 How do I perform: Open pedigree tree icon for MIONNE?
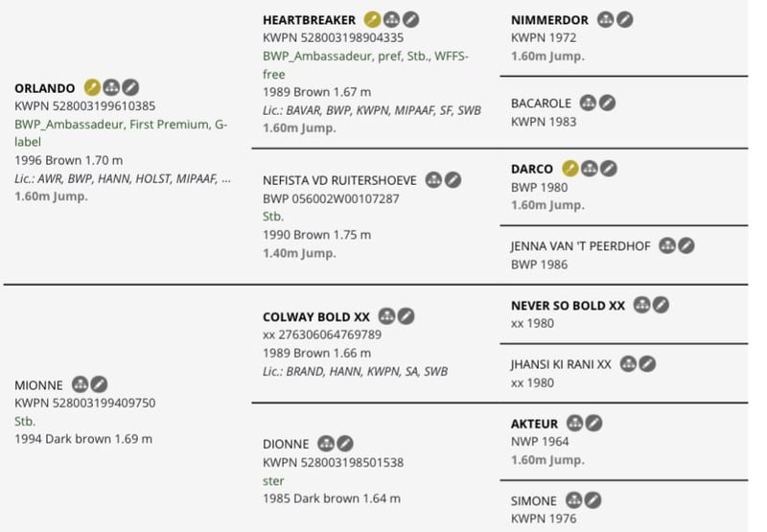coord(81,384)
